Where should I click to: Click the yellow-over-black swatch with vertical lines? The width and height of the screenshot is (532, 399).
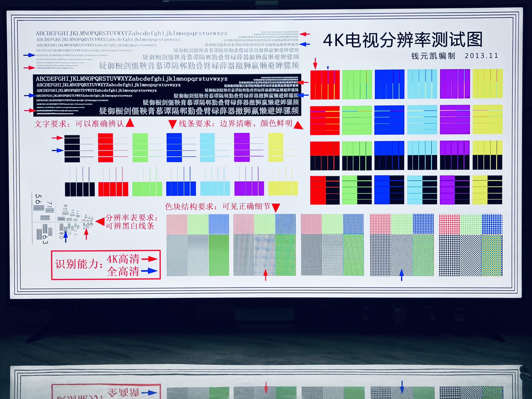click(x=487, y=155)
